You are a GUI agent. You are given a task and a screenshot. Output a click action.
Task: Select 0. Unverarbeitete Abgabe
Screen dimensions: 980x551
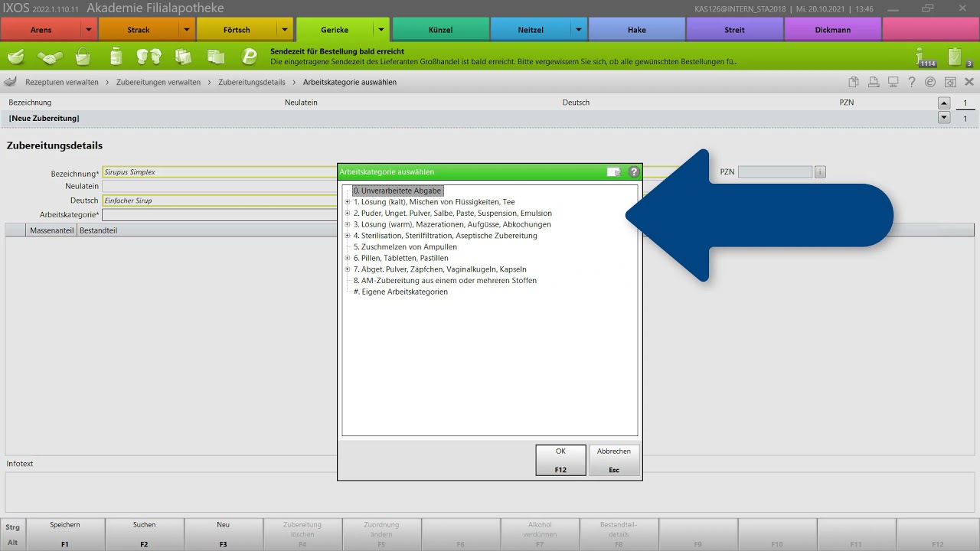(397, 191)
